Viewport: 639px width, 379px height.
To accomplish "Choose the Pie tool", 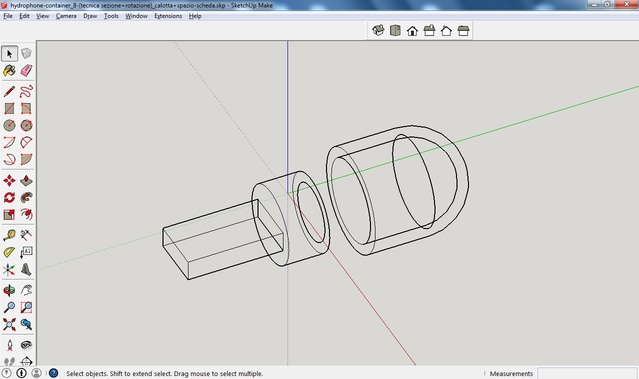I will point(26,159).
